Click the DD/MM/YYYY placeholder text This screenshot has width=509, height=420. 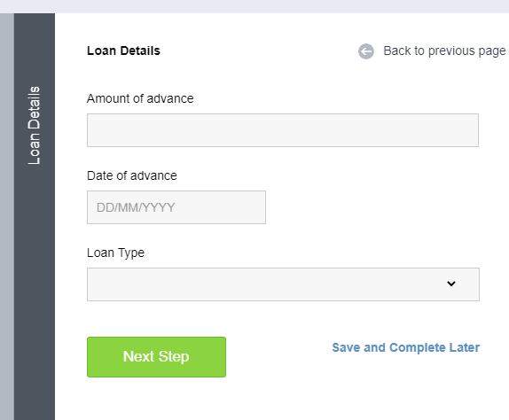[x=136, y=207]
